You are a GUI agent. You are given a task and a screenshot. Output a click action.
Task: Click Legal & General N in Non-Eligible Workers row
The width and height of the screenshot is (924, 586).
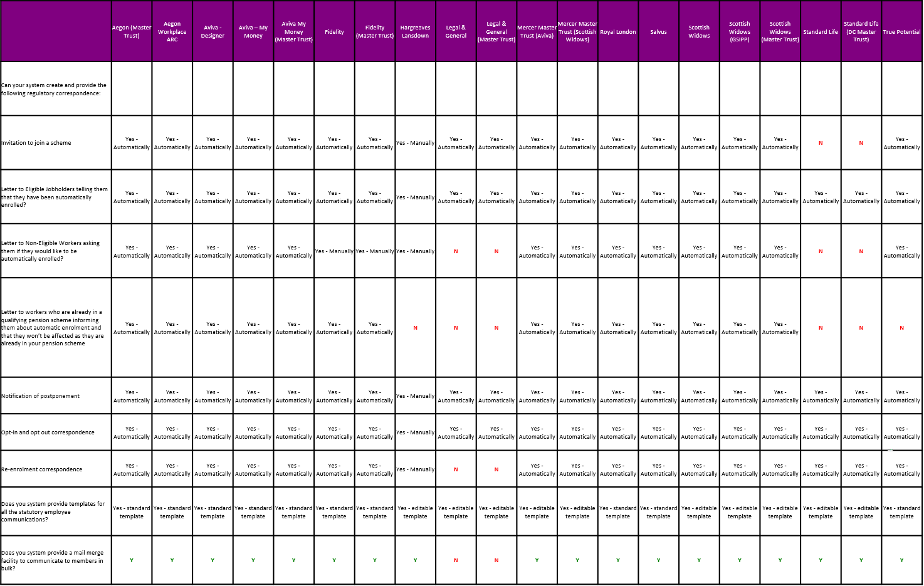click(x=456, y=251)
